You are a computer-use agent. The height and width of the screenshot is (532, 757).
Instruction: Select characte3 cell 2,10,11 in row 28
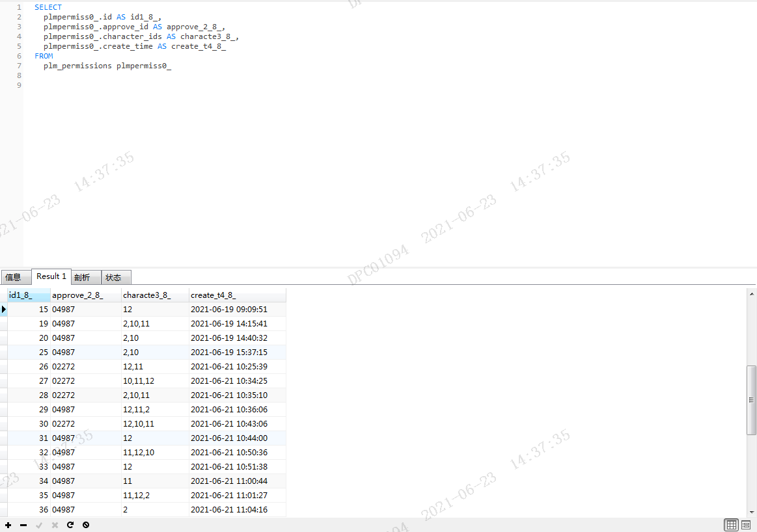pos(154,395)
